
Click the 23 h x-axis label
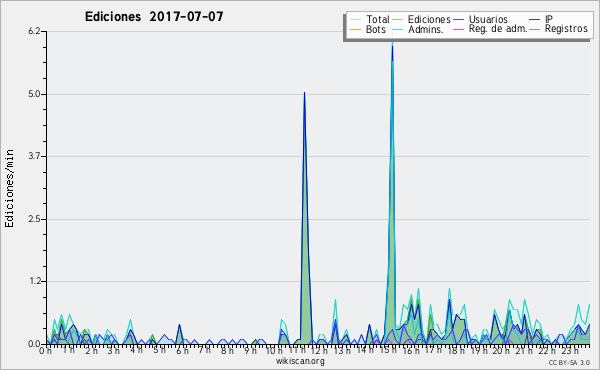tap(569, 351)
